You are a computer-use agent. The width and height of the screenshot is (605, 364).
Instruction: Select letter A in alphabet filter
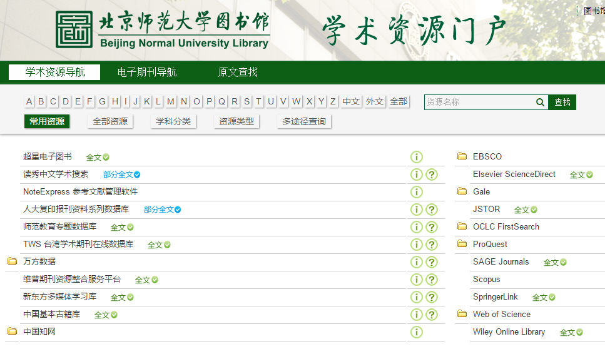[x=29, y=102]
